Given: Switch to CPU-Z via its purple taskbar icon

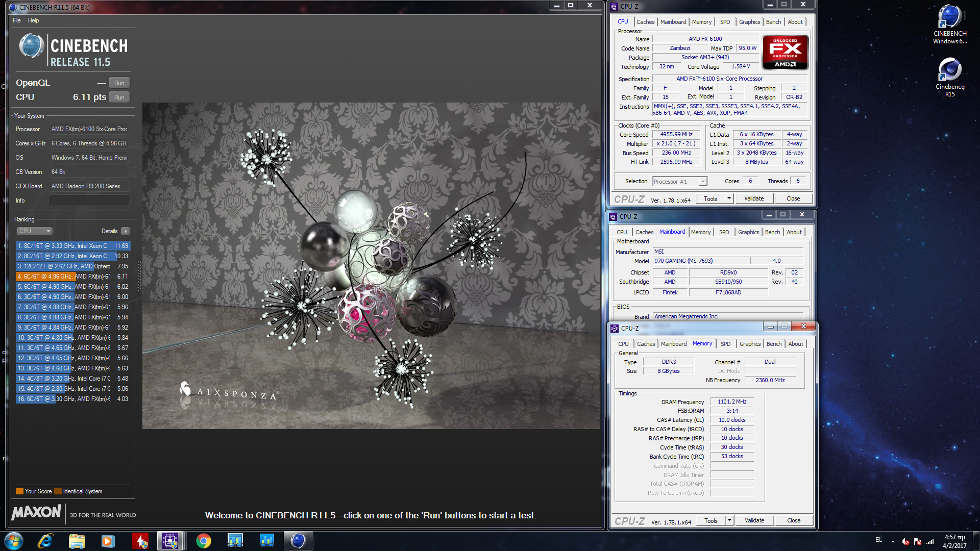Looking at the screenshot, I should 170,541.
